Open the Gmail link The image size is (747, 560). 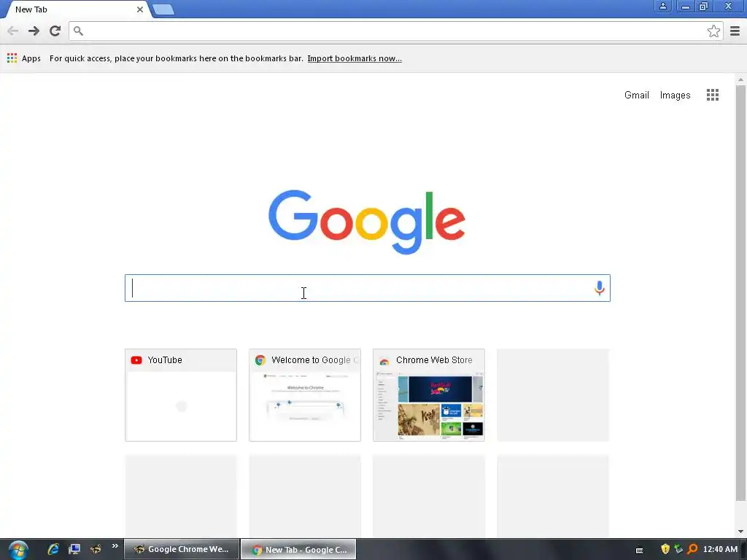[636, 96]
